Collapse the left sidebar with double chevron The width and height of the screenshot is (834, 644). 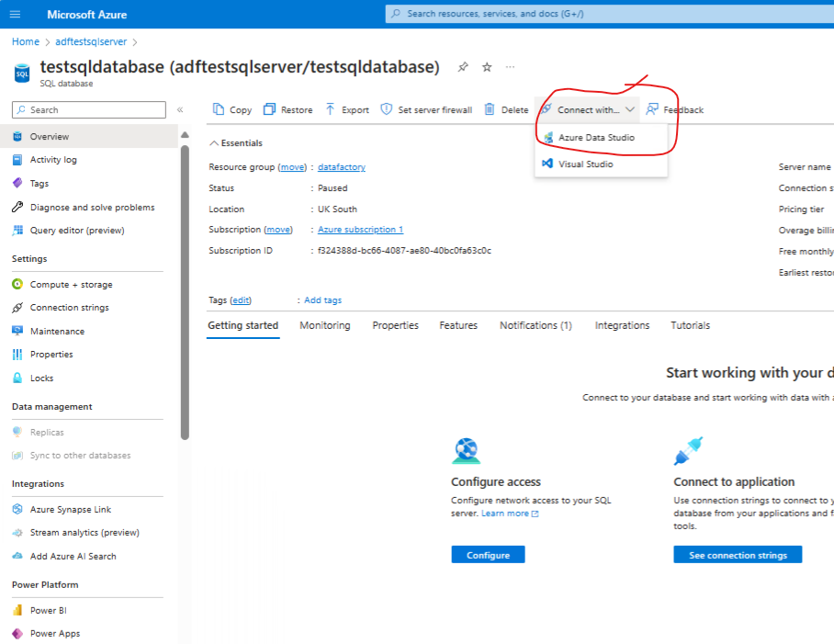click(x=180, y=109)
